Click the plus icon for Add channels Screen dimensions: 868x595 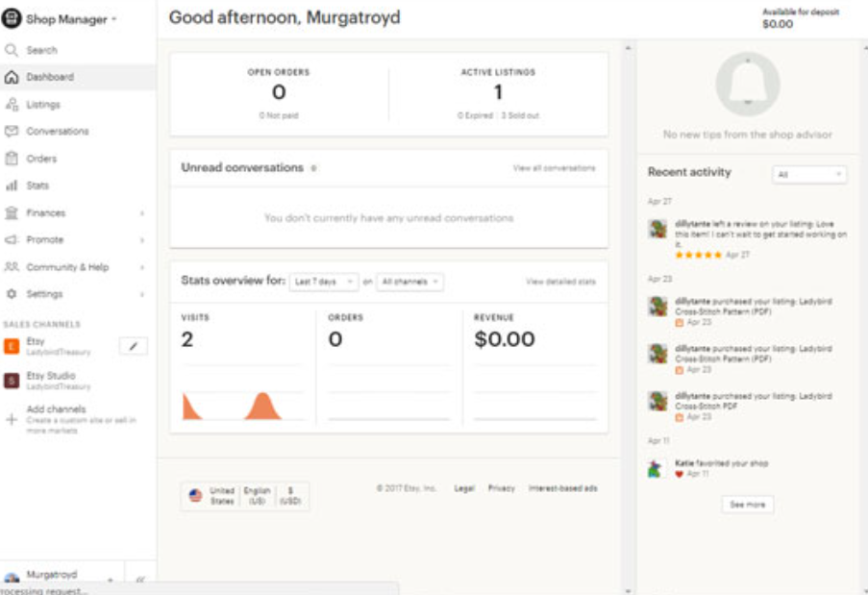pyautogui.click(x=12, y=420)
